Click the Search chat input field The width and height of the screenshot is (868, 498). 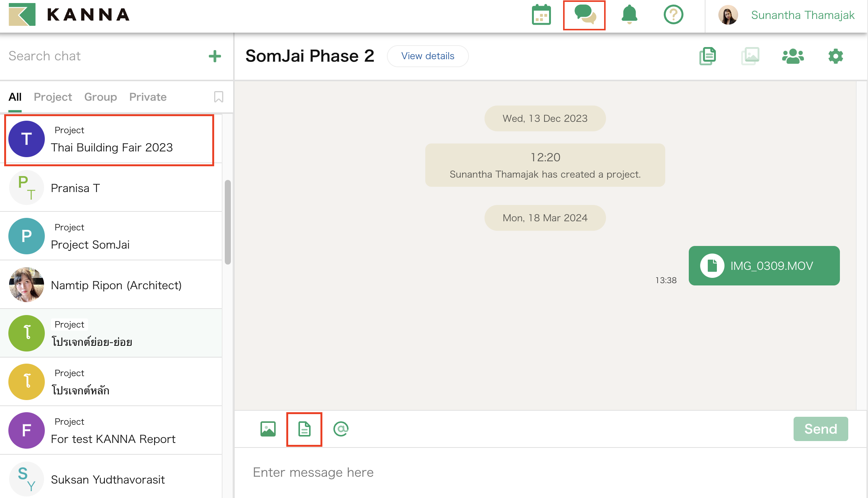[x=76, y=56]
